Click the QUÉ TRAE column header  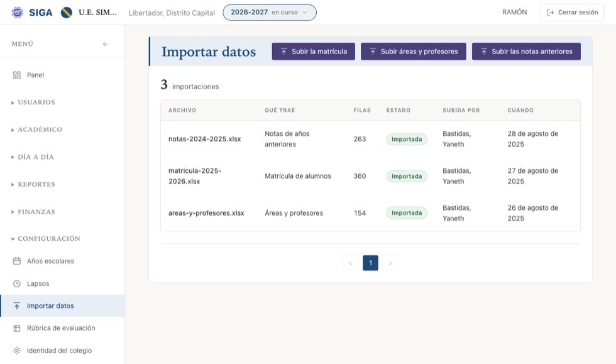[x=280, y=111]
